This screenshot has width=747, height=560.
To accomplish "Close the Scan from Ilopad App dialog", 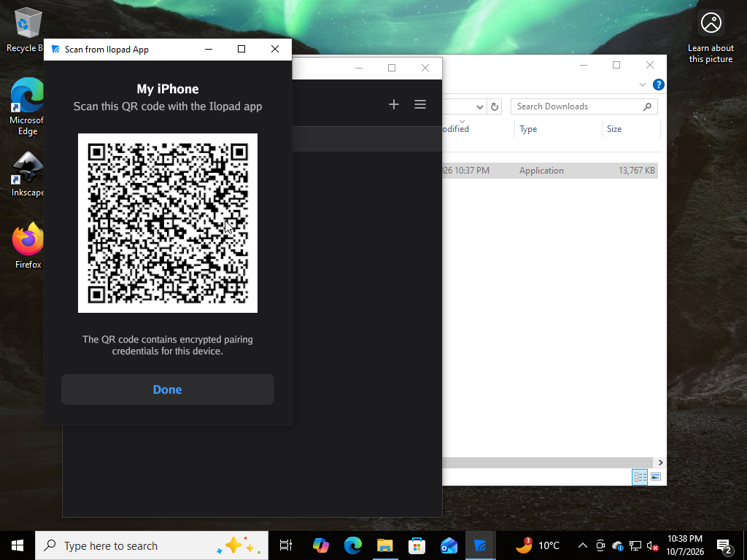I will coord(275,49).
